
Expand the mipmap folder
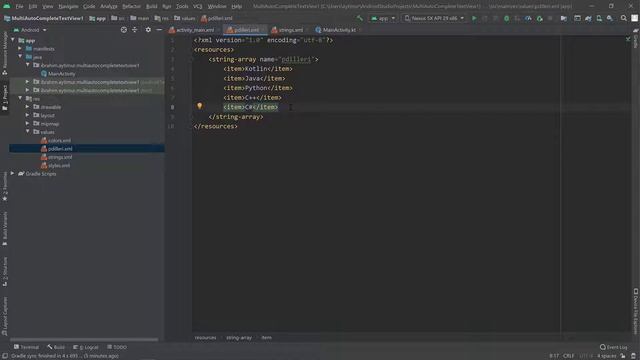pos(27,123)
